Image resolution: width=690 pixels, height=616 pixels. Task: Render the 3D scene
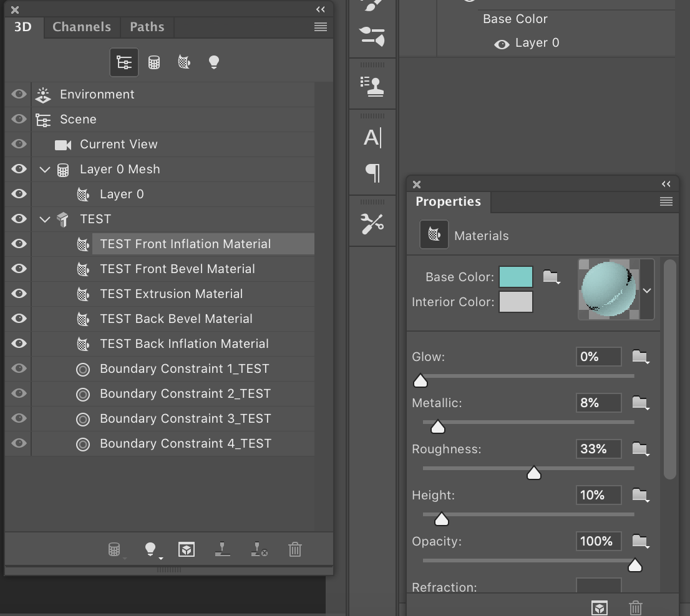(187, 549)
